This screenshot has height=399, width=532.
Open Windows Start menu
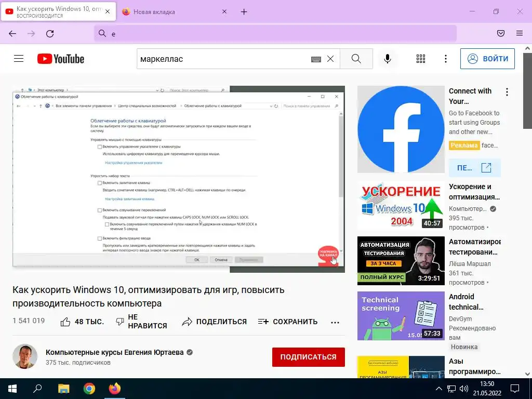pyautogui.click(x=12, y=389)
